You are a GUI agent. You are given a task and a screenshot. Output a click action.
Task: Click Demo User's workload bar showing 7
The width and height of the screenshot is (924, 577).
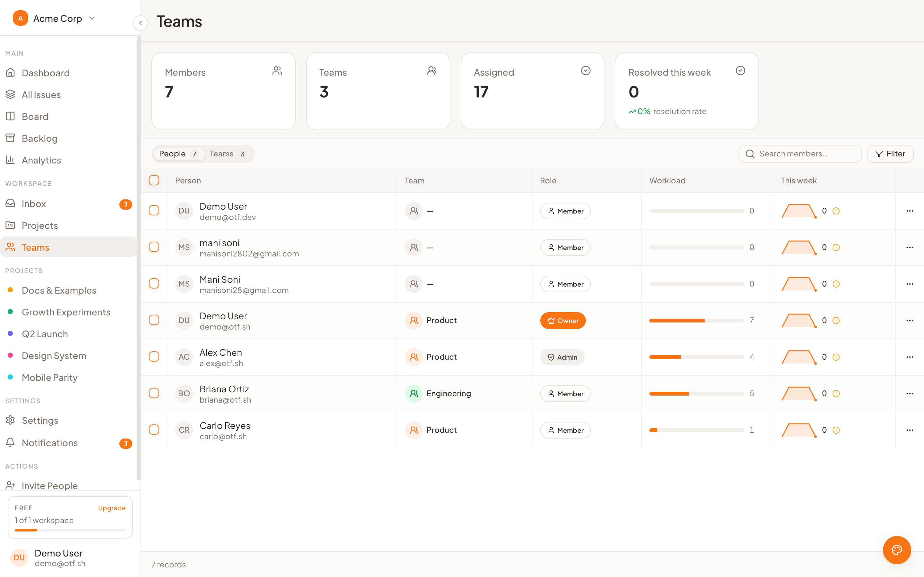coord(697,321)
